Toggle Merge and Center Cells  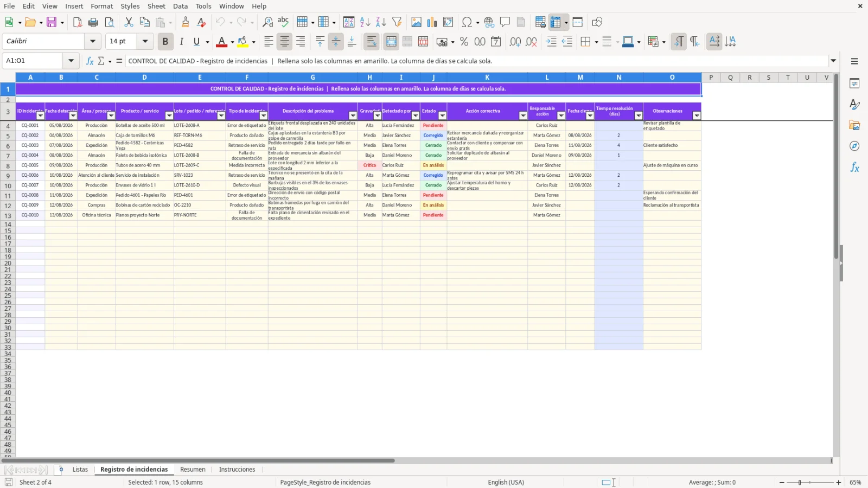391,42
